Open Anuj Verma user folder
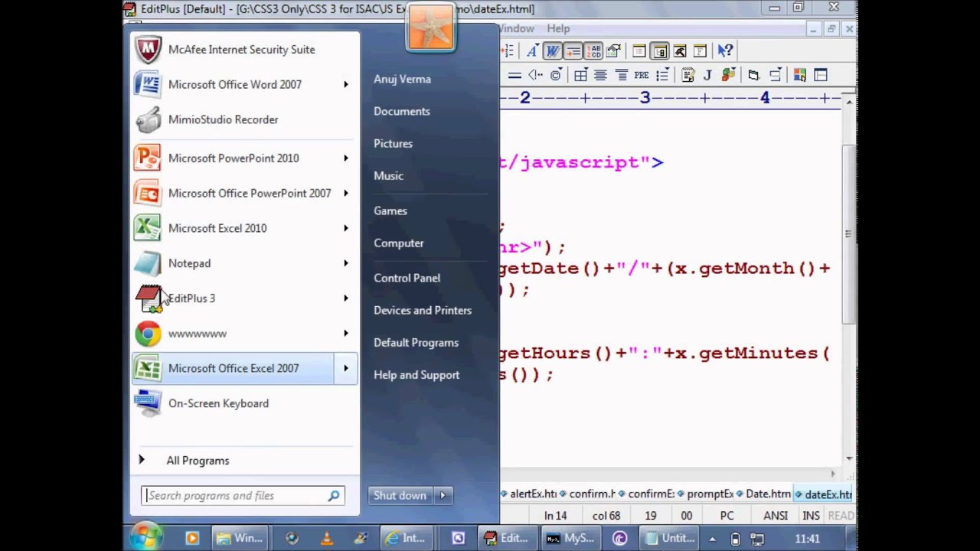The height and width of the screenshot is (551, 980). click(402, 80)
